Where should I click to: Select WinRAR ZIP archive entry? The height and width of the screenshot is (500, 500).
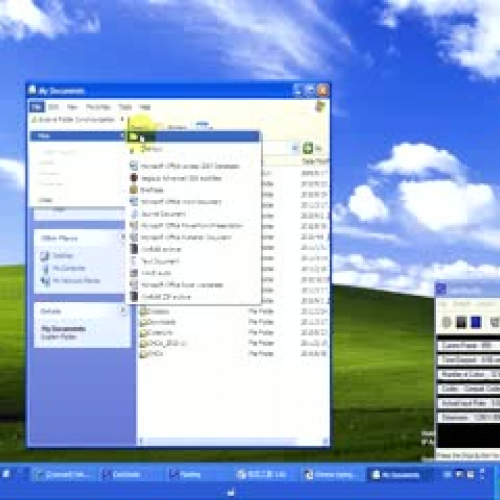[193, 296]
